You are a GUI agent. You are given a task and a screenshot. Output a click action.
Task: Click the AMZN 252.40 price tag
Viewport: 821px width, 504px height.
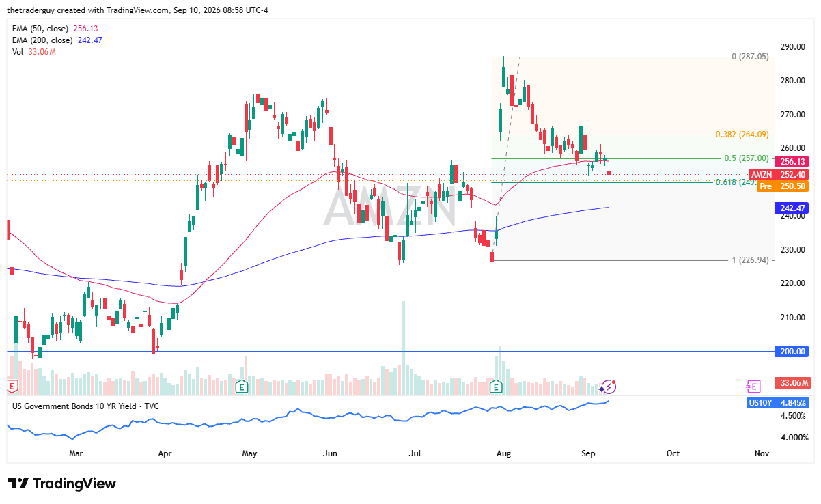tap(779, 174)
